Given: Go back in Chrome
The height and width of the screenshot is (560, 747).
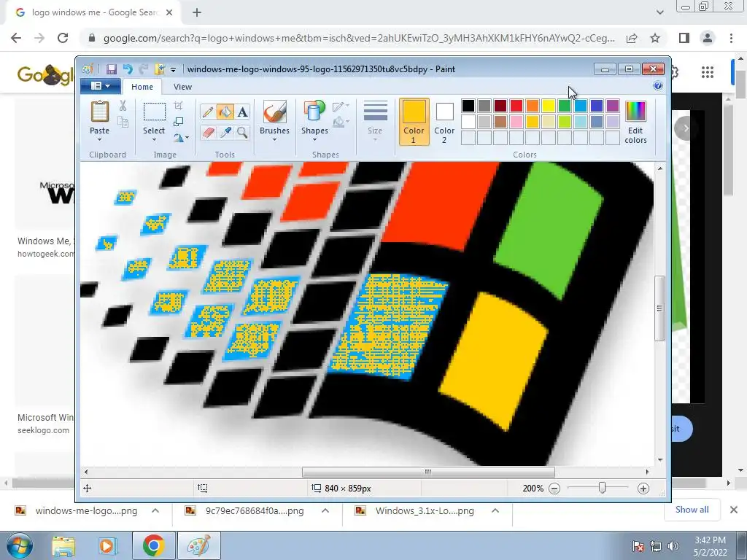Looking at the screenshot, I should 16,38.
